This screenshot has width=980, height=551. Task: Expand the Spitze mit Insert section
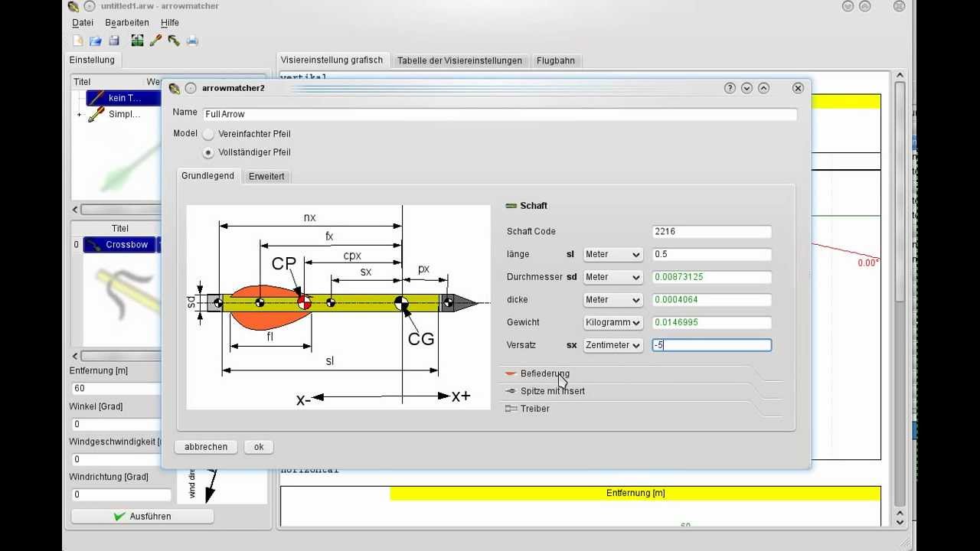(x=552, y=391)
